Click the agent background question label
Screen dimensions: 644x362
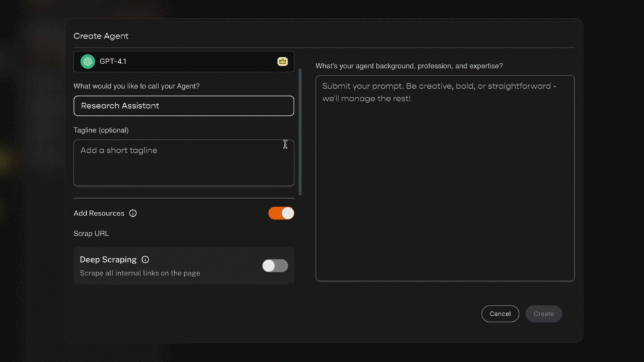coord(409,66)
